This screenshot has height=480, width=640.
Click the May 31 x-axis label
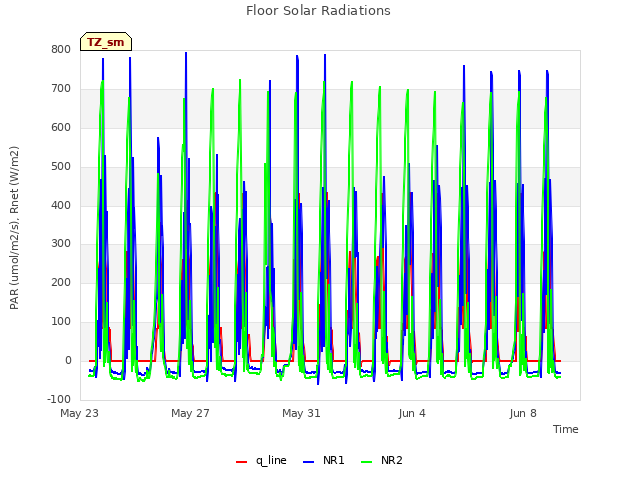(x=301, y=413)
